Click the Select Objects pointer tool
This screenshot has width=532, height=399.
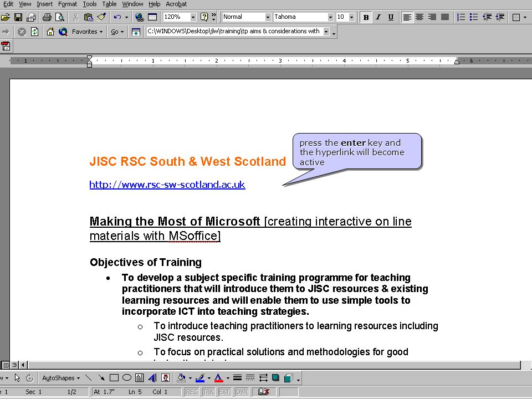[x=17, y=377]
